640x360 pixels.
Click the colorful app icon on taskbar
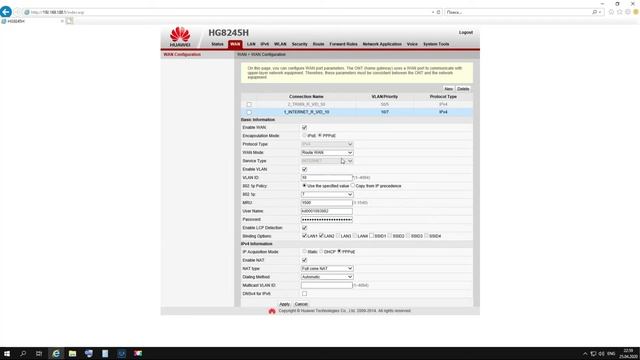click(138, 353)
